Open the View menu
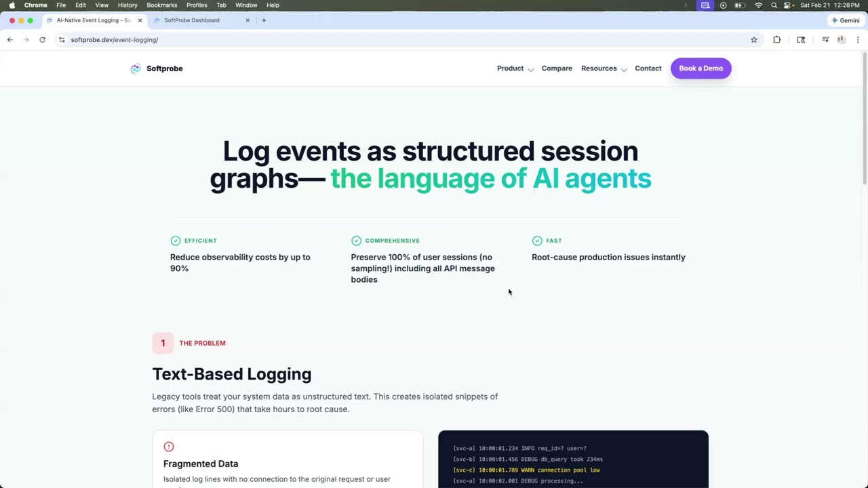868x488 pixels. (x=102, y=5)
